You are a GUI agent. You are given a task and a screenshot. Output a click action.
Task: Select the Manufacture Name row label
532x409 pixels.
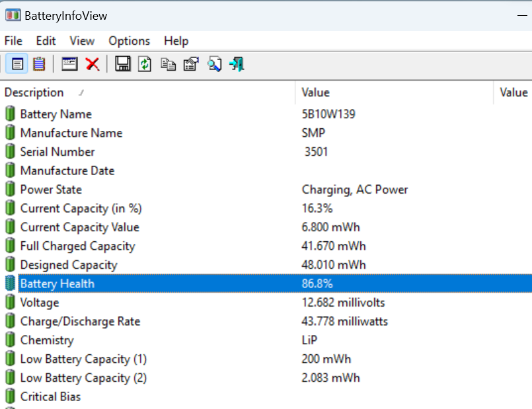click(71, 133)
